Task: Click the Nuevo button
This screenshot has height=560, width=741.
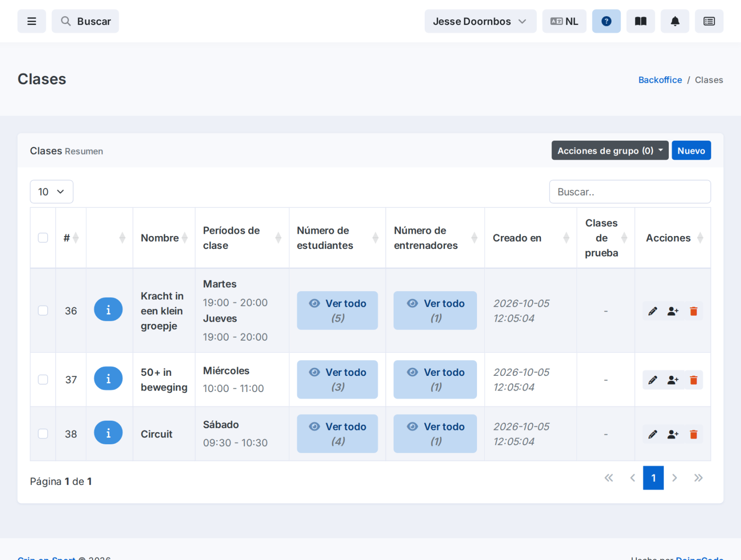Action: click(x=691, y=150)
